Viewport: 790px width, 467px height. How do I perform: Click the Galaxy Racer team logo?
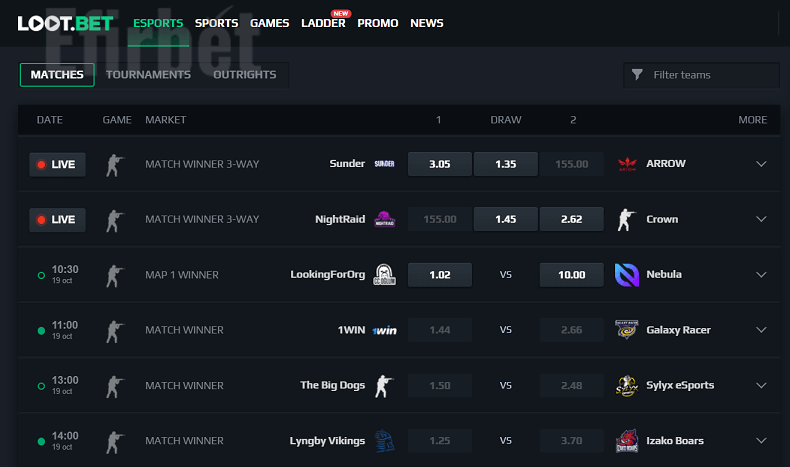click(628, 330)
